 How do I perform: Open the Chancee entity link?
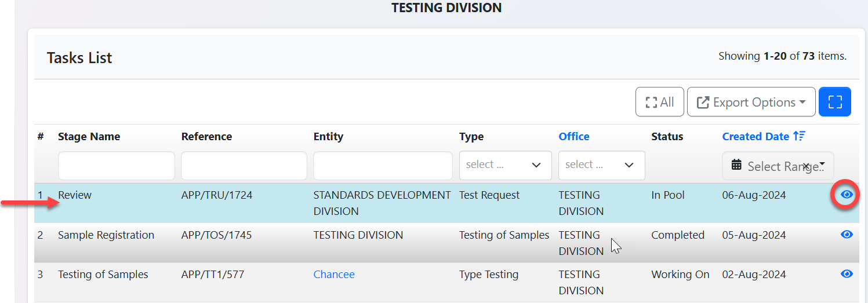[x=334, y=275]
